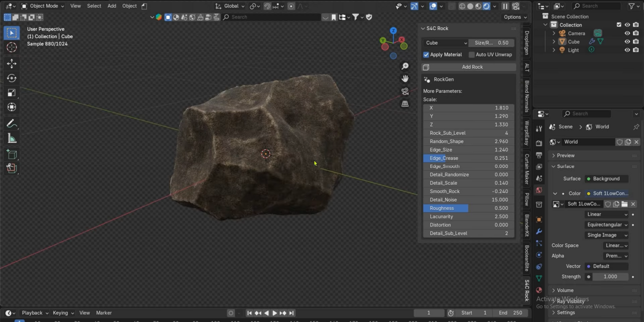The width and height of the screenshot is (644, 322).
Task: Select the Scale tool in left toolbar
Action: coord(11,93)
